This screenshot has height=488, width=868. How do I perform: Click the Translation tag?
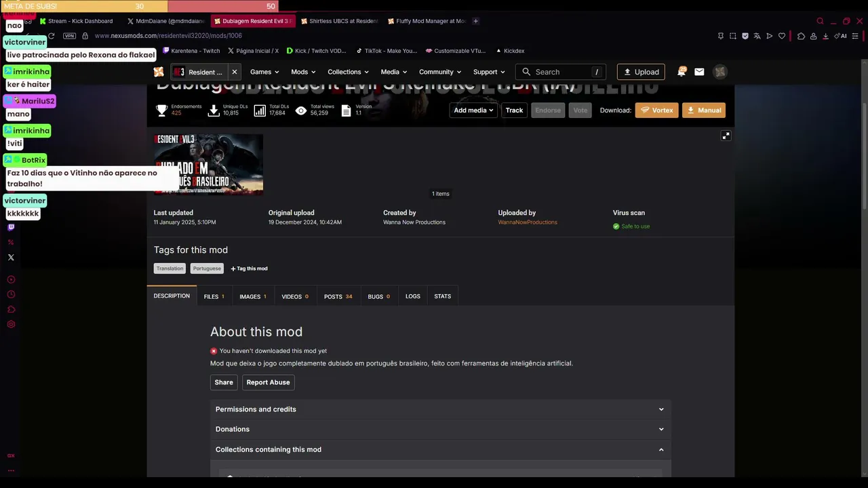tap(170, 268)
